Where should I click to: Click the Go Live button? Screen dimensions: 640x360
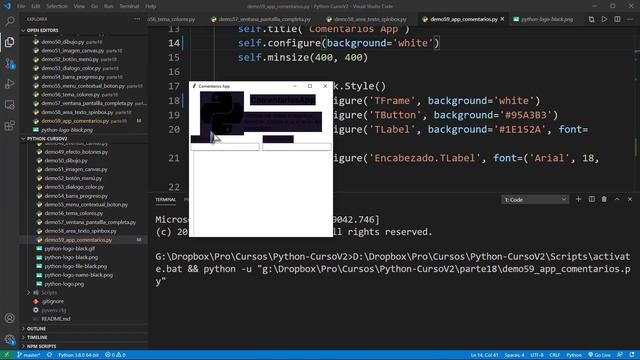point(599,355)
